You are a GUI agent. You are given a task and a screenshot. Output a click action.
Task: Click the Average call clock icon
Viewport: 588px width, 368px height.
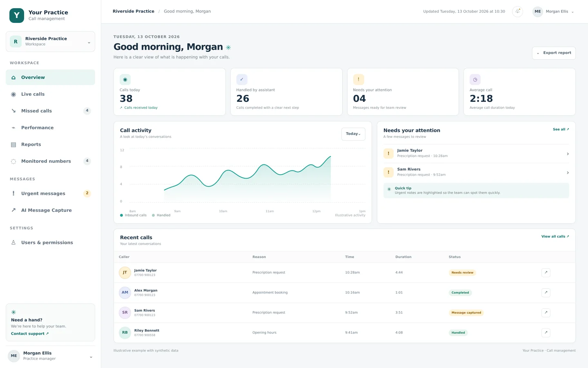pos(475,80)
